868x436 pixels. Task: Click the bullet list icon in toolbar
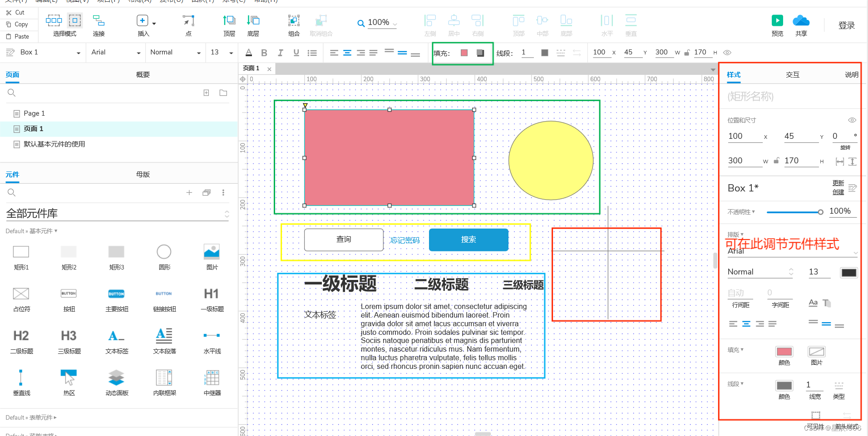[312, 53]
